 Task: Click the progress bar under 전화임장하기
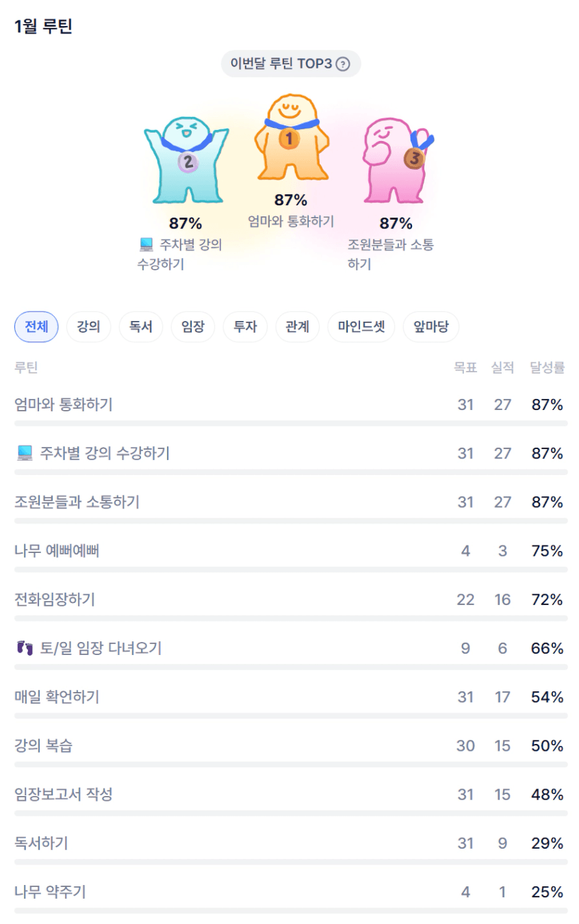pos(290,618)
